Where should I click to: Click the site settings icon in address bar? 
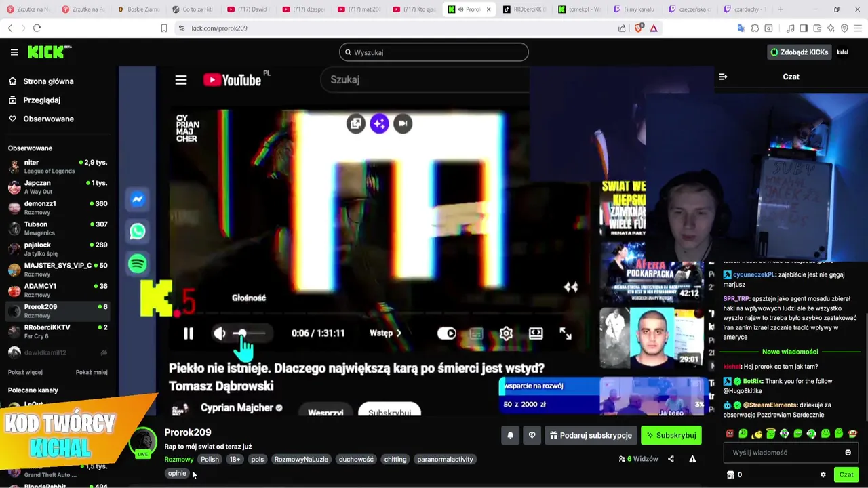coord(181,28)
